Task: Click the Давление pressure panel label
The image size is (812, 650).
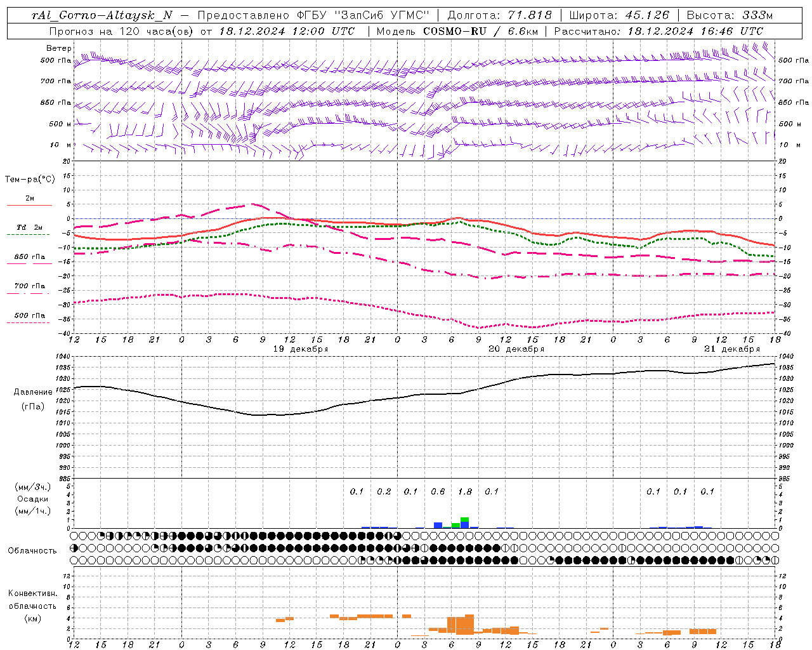Action: 32,392
